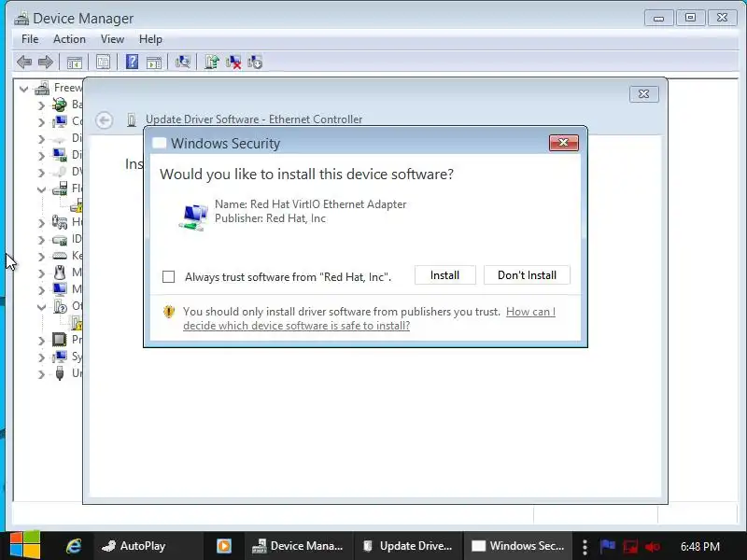
Task: Click the computer root node icon in tree
Action: click(42, 88)
